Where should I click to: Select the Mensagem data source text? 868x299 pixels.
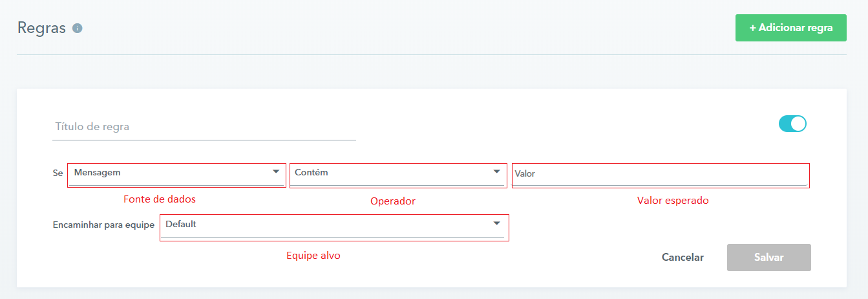[98, 173]
